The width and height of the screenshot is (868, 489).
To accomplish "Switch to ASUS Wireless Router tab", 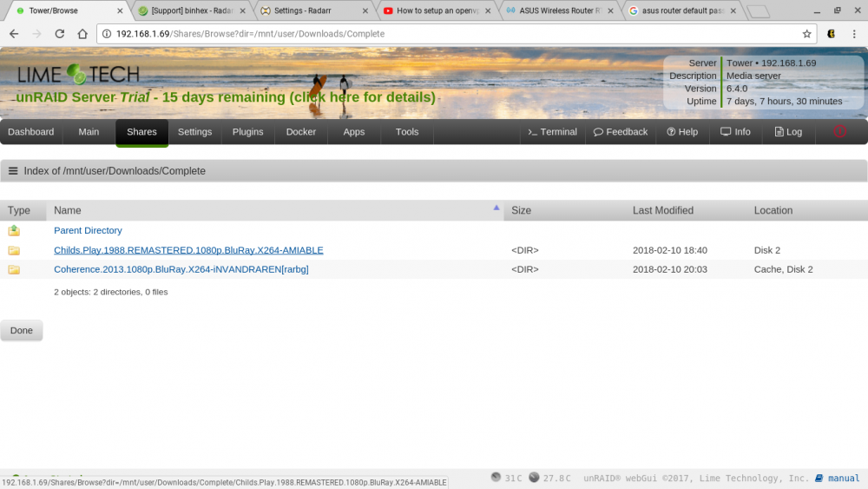I will point(560,10).
